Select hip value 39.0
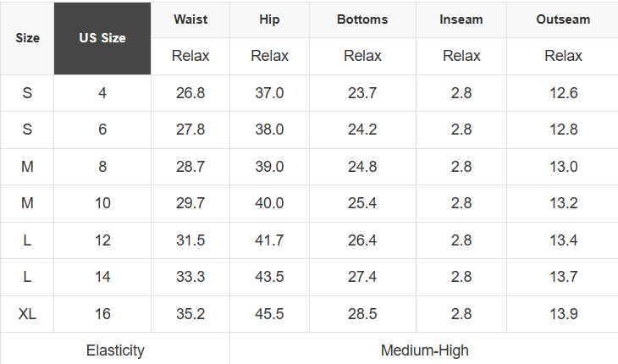 (269, 167)
